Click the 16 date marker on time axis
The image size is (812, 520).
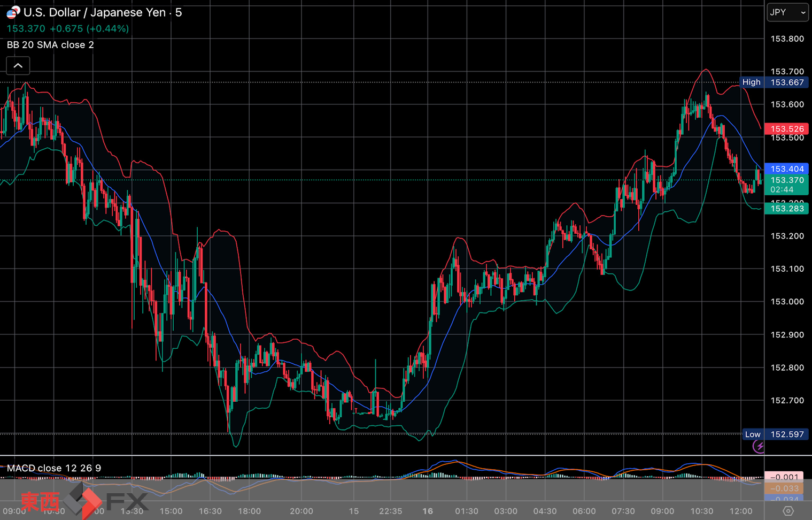(x=428, y=511)
